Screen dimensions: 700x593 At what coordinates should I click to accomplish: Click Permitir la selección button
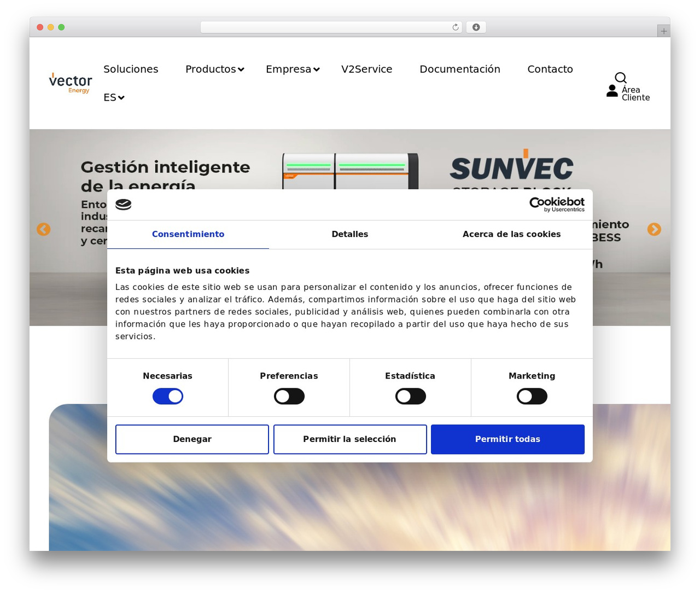(350, 439)
